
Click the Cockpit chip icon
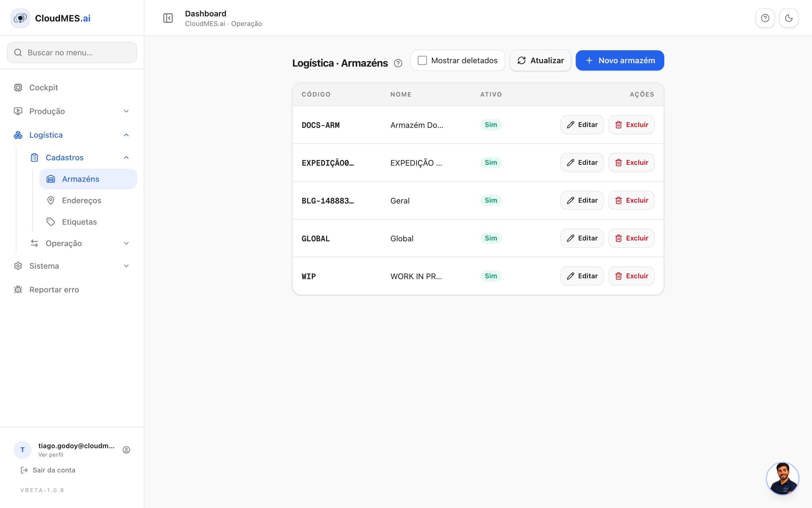pyautogui.click(x=18, y=88)
